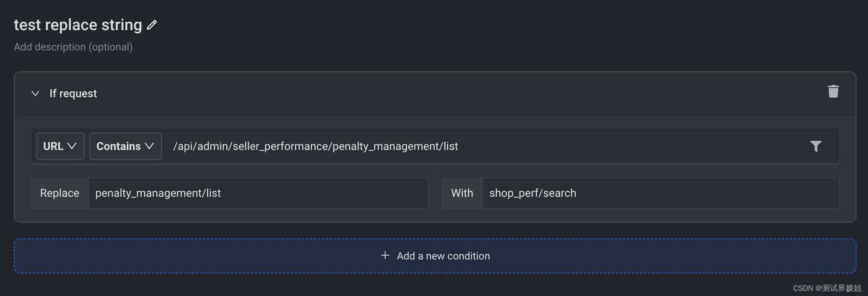Viewport: 868px width, 296px height.
Task: Click the trash icon to delete the If request block
Action: tap(833, 91)
